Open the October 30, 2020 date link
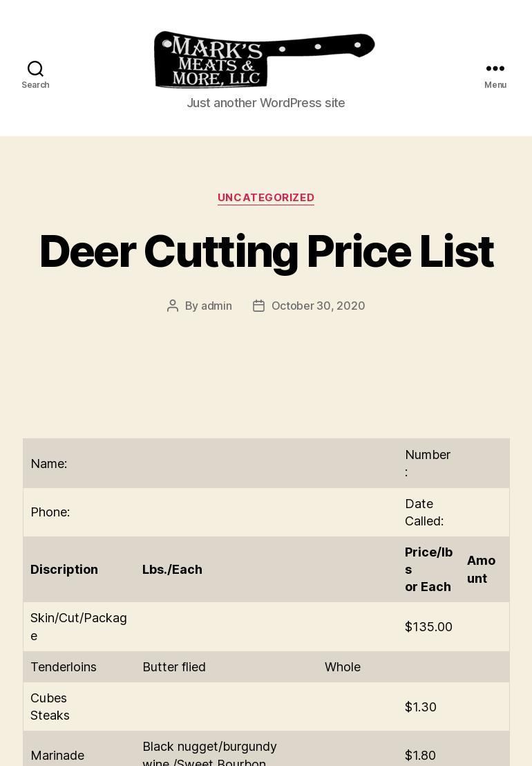The image size is (532, 766). click(x=319, y=306)
